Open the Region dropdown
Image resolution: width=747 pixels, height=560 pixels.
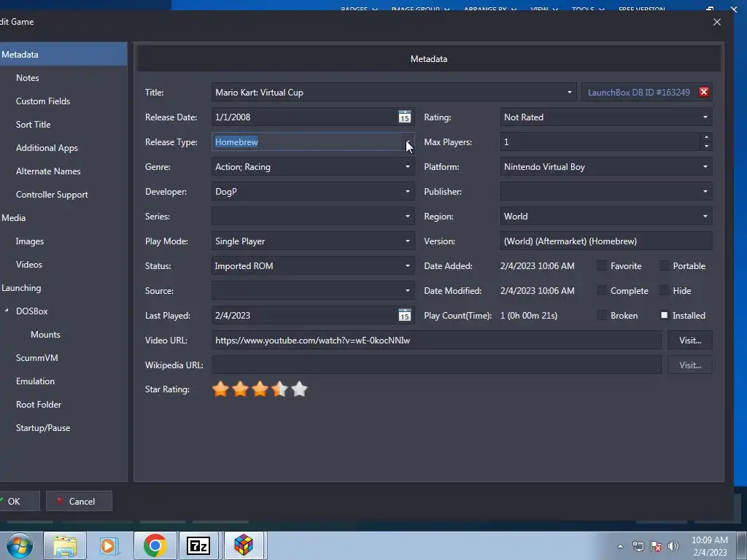click(705, 216)
